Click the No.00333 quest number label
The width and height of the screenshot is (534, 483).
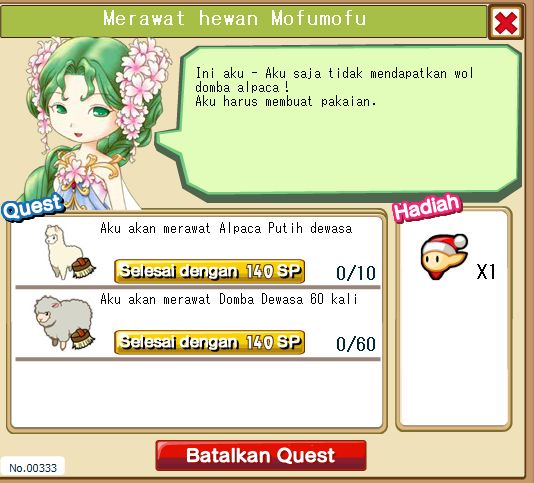coord(33,468)
